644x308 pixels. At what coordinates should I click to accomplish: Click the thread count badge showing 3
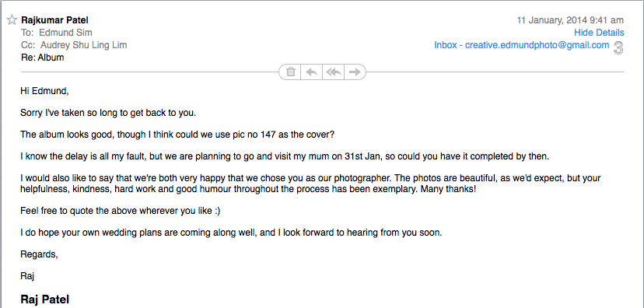[618, 48]
